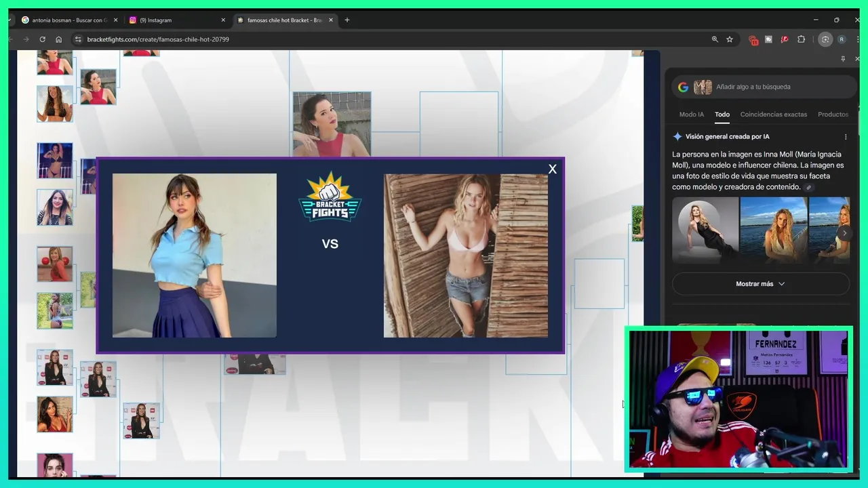
Task: Close the Lens side panel
Action: coord(857,59)
